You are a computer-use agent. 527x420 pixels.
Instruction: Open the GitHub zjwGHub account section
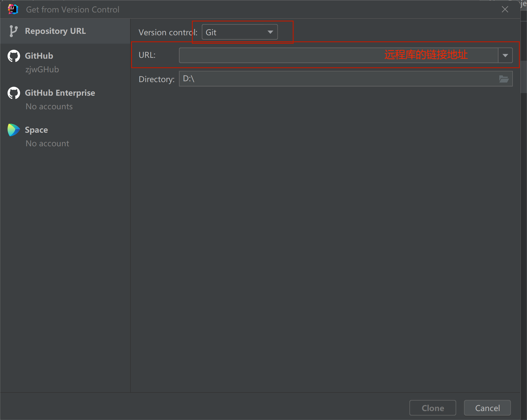pyautogui.click(x=65, y=62)
